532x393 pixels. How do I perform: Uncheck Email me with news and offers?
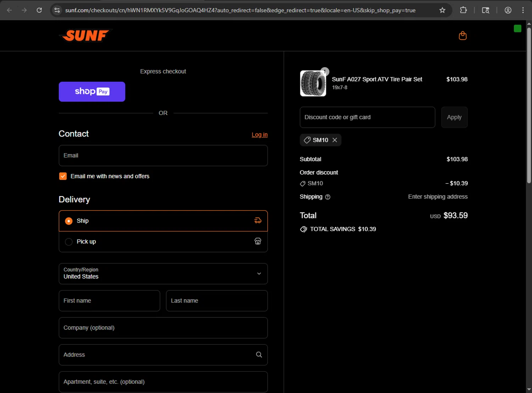63,176
